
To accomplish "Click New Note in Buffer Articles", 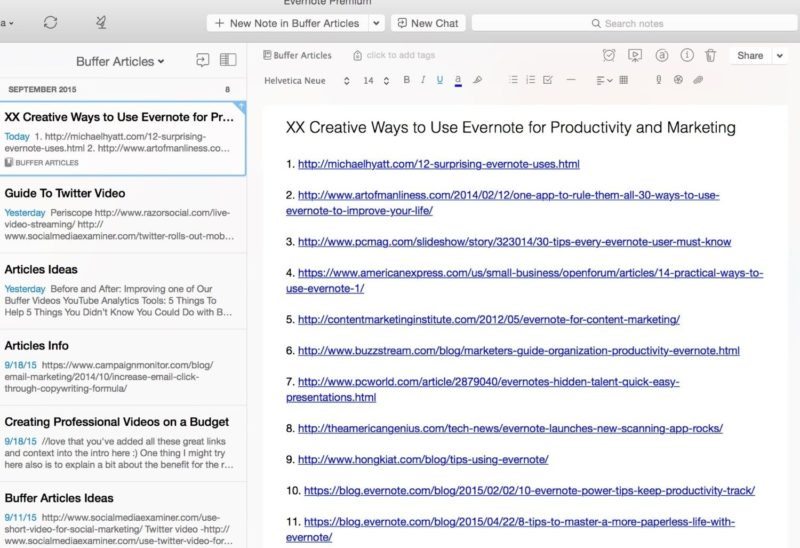I will point(288,23).
